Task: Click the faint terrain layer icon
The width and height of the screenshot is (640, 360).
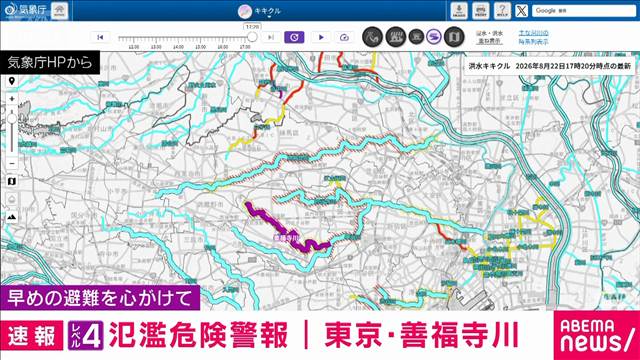Action: pos(12,199)
